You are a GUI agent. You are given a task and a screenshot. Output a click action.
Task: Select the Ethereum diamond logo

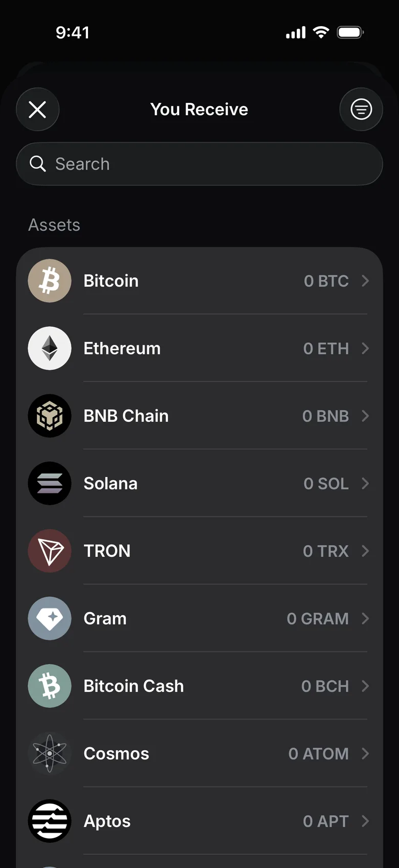[50, 349]
